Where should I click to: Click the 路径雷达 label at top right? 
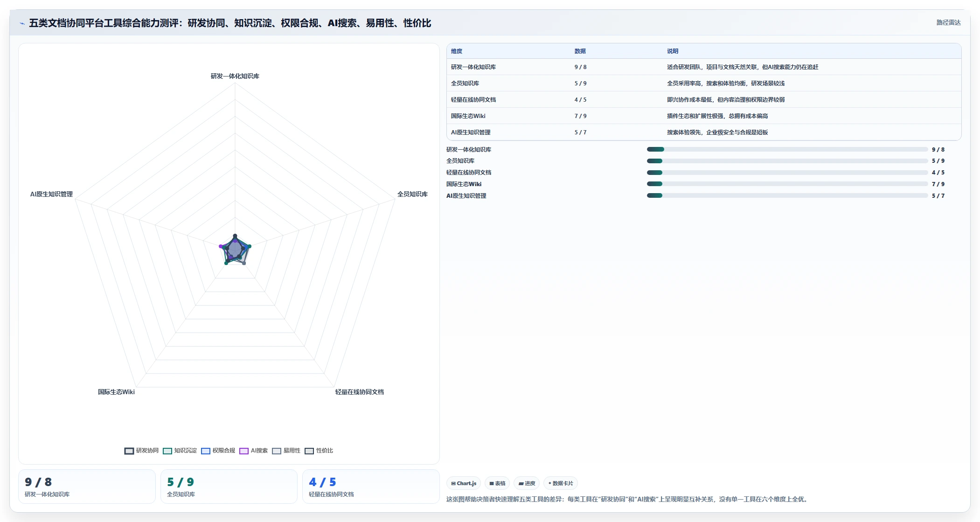click(948, 22)
